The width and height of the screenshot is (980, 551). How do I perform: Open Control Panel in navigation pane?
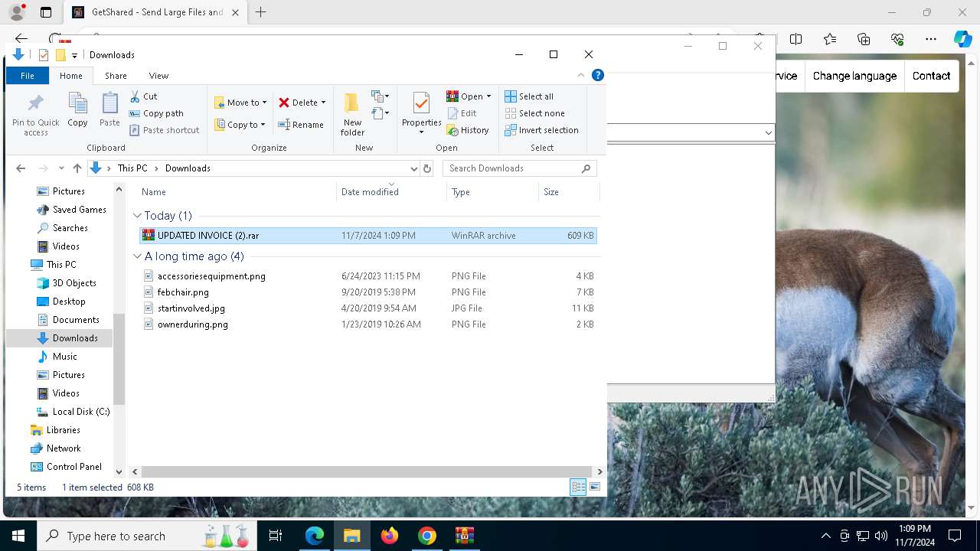click(67, 467)
